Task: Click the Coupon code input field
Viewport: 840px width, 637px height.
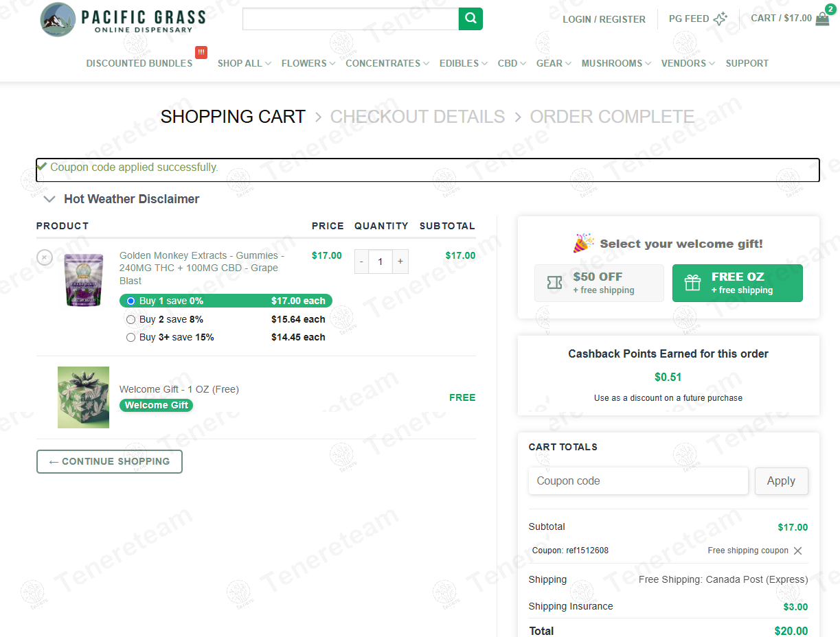Action: click(638, 481)
